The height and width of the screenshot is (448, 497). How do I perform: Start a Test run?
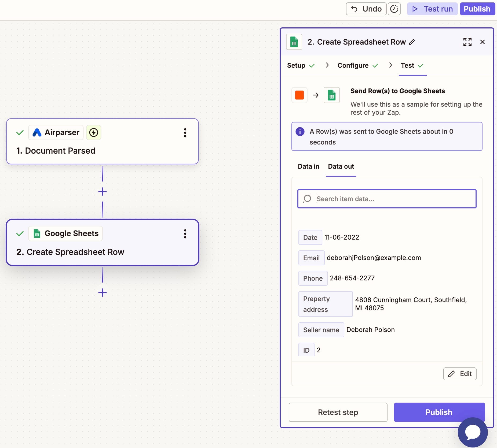pyautogui.click(x=432, y=9)
